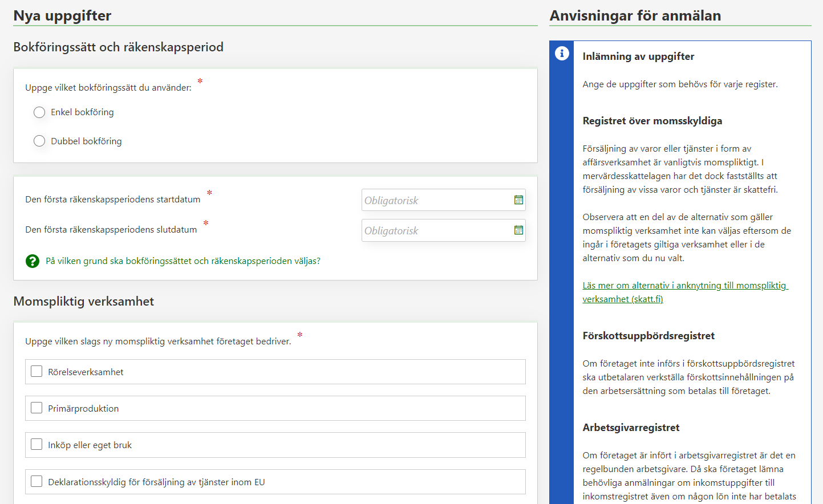The height and width of the screenshot is (504, 823).
Task: Click the green question mark help icon
Action: coord(33,261)
